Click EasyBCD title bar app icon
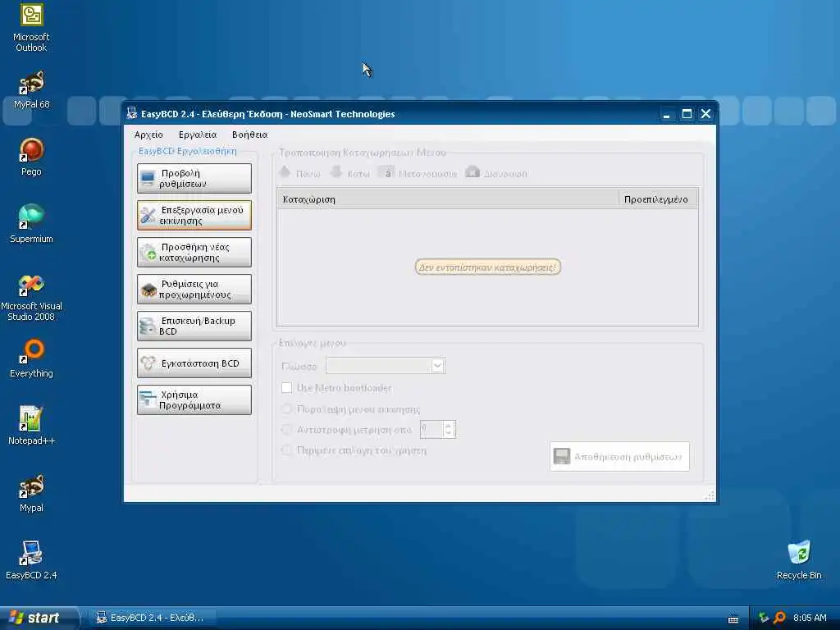The width and height of the screenshot is (840, 630). [x=132, y=113]
